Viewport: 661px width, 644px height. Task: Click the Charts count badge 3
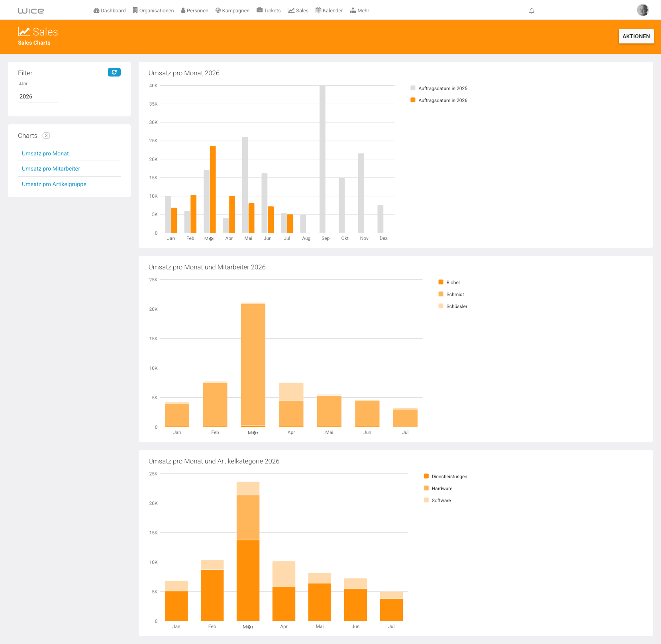(46, 135)
